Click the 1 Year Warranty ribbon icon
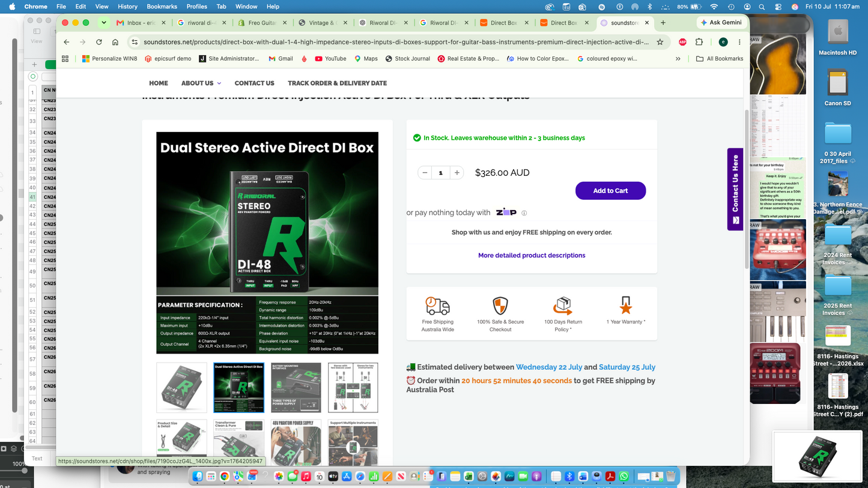Image resolution: width=868 pixels, height=488 pixels. pyautogui.click(x=626, y=306)
